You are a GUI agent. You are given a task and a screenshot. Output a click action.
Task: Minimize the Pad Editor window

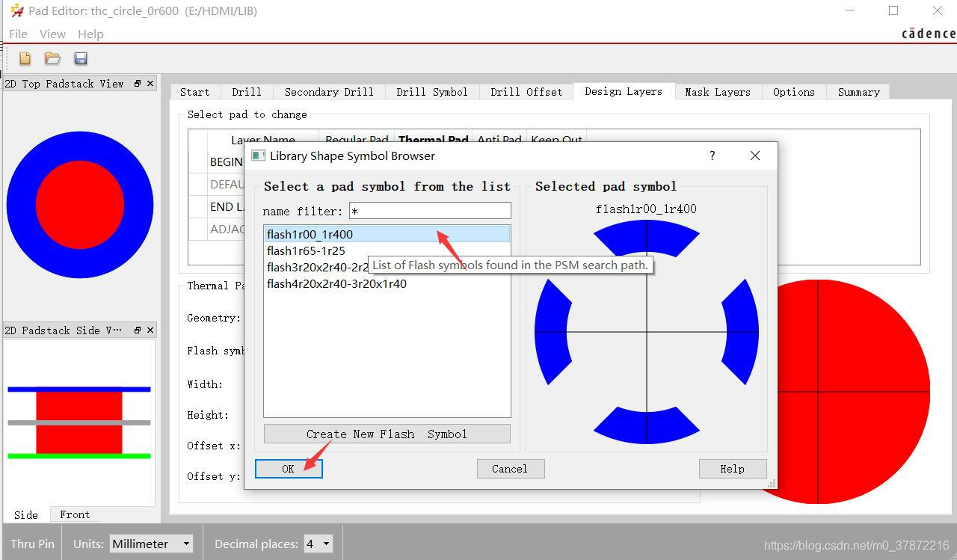(x=850, y=10)
